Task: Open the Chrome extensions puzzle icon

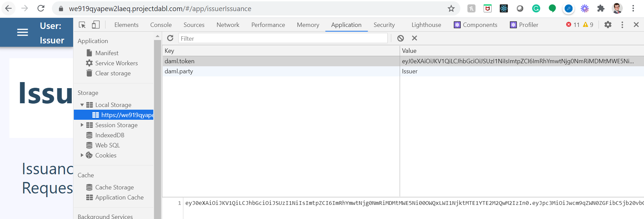Action: pyautogui.click(x=601, y=9)
